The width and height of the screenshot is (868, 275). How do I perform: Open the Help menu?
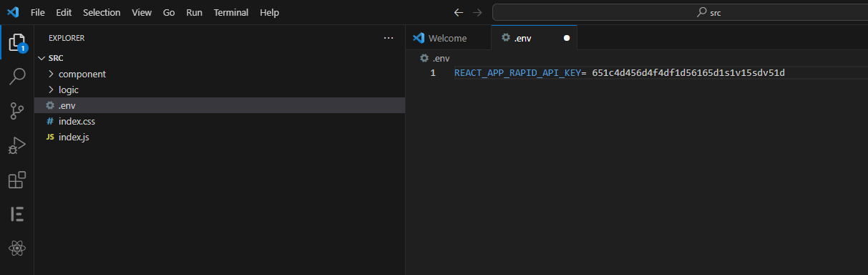point(270,13)
